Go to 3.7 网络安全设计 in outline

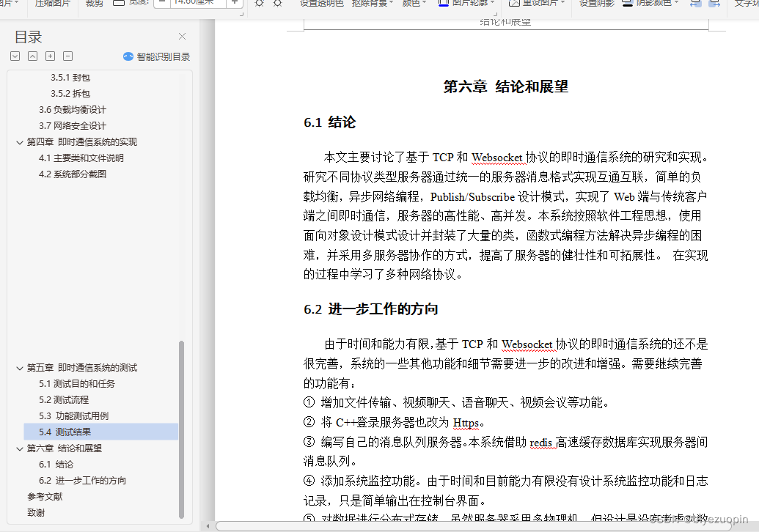pos(72,126)
